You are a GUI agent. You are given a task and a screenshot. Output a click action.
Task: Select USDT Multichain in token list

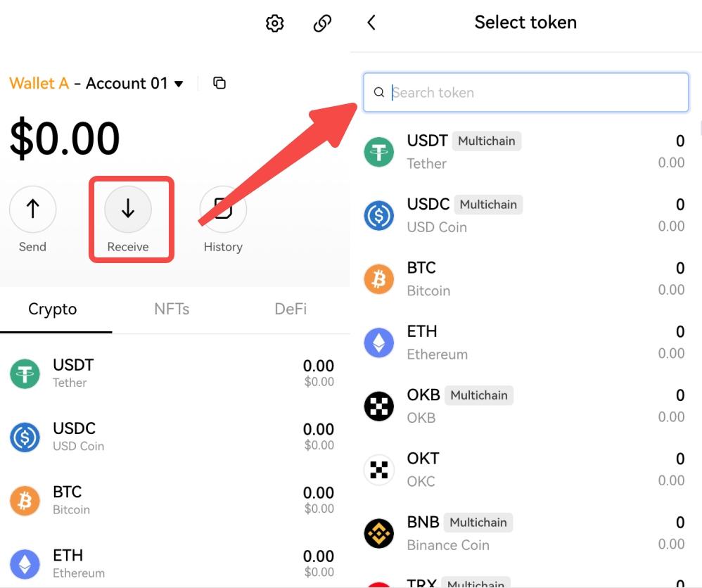point(524,152)
